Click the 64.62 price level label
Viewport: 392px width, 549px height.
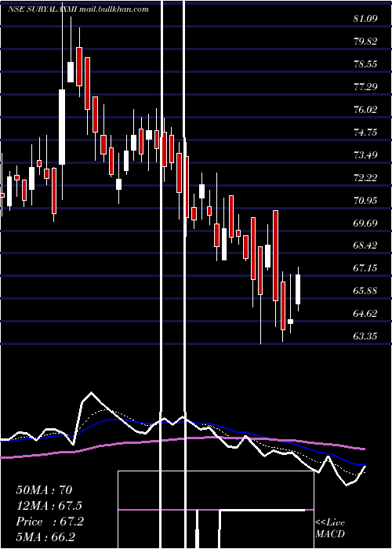point(365,314)
